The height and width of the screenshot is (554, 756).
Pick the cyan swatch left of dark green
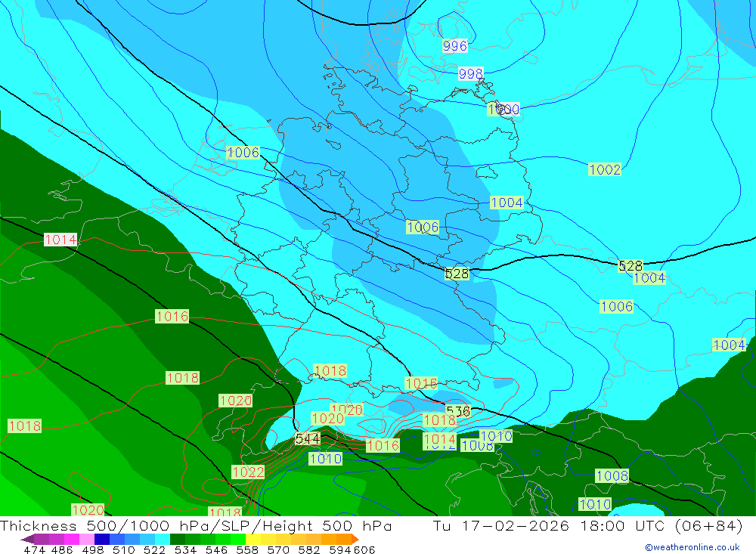point(163,539)
